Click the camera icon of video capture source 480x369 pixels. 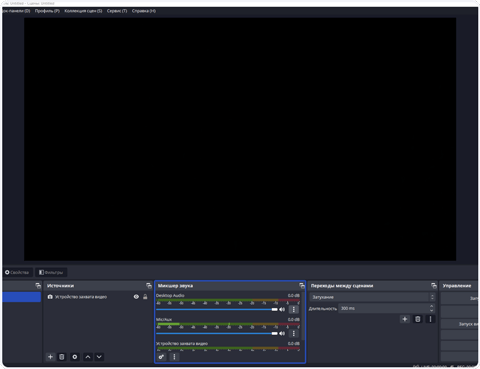coord(50,297)
